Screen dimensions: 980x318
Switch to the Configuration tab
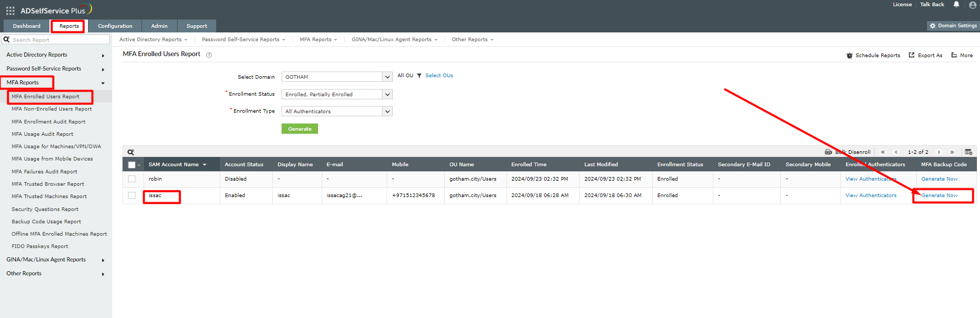[115, 26]
